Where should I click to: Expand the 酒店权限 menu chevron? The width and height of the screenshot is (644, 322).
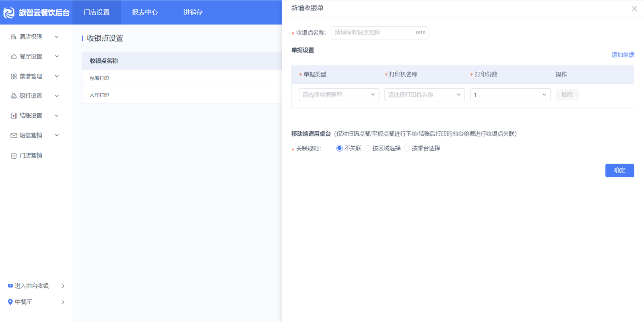(x=57, y=37)
